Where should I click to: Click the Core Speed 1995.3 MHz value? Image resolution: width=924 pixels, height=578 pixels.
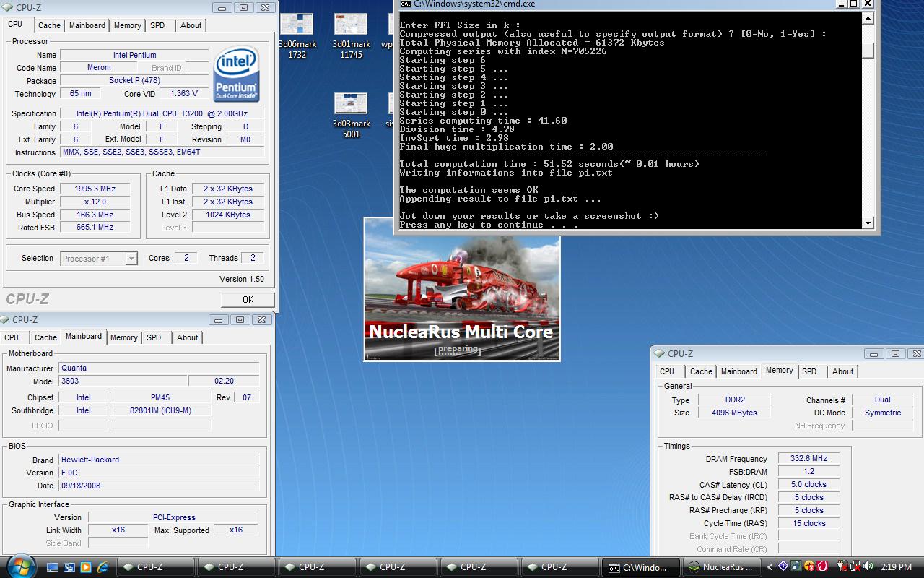pyautogui.click(x=94, y=189)
